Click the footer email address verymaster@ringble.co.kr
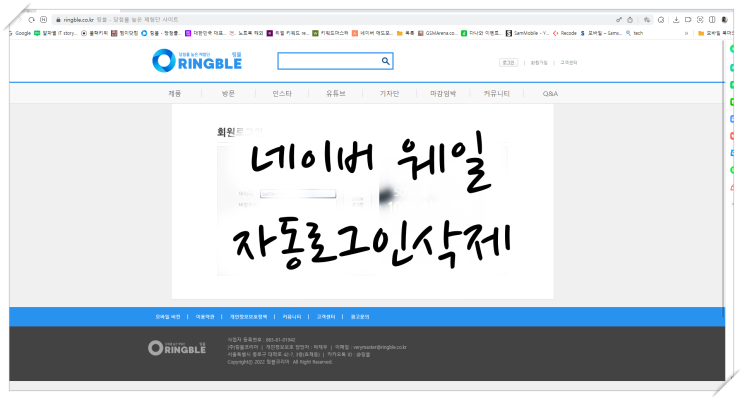Viewport: 743px width, 400px height. [x=380, y=347]
